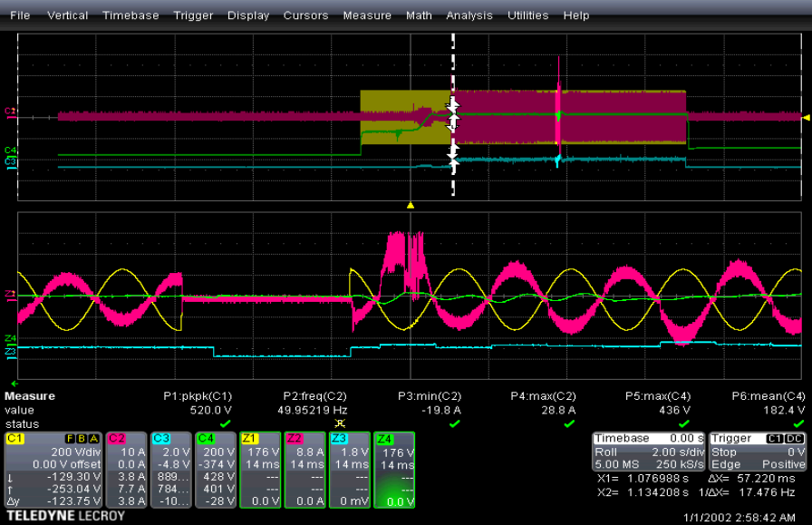Open the C4 channel descriptor box

click(216, 470)
